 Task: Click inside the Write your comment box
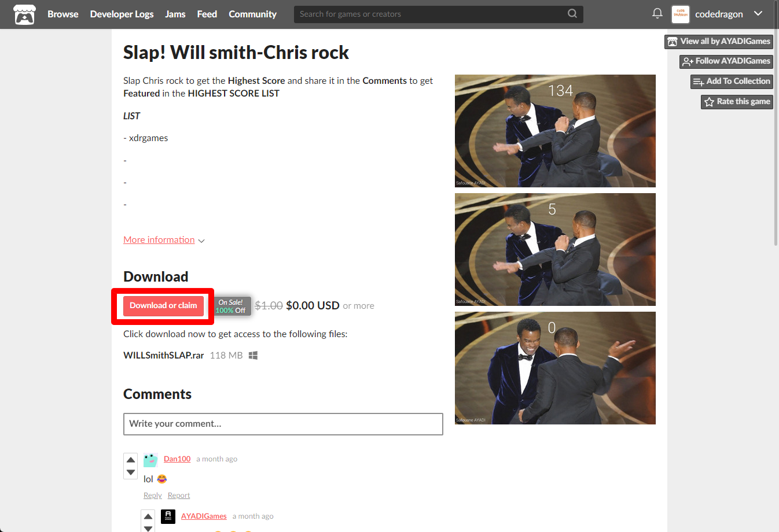pyautogui.click(x=283, y=424)
